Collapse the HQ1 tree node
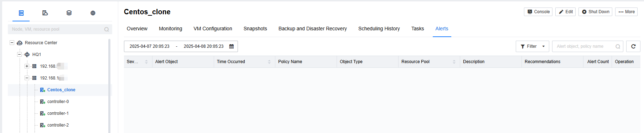The image size is (644, 133). [19, 54]
